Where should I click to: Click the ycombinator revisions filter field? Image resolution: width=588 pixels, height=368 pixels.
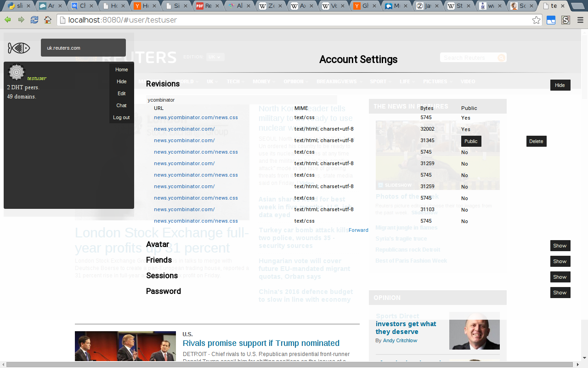241,100
